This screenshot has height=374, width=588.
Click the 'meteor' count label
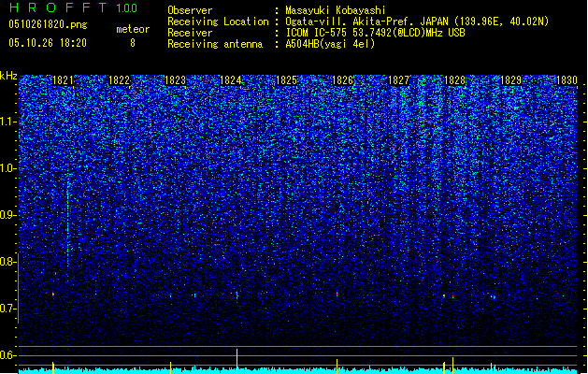click(133, 29)
